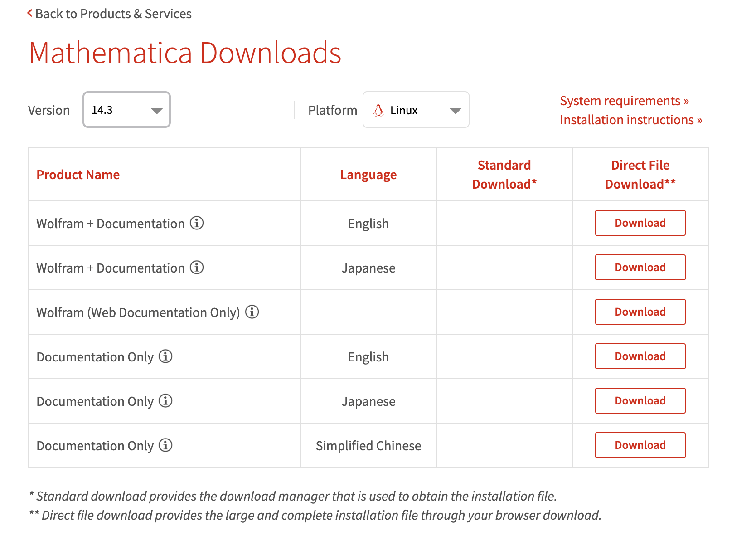Download Japanese Wolfram + Documentation
The image size is (756, 536).
tap(640, 267)
